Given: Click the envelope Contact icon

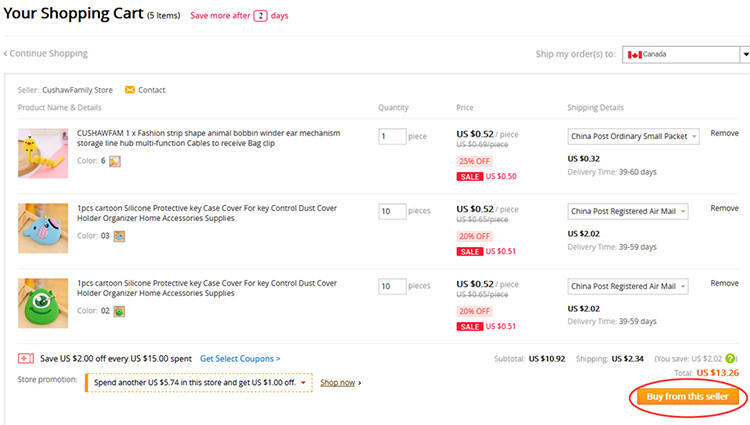Looking at the screenshot, I should click(x=130, y=90).
